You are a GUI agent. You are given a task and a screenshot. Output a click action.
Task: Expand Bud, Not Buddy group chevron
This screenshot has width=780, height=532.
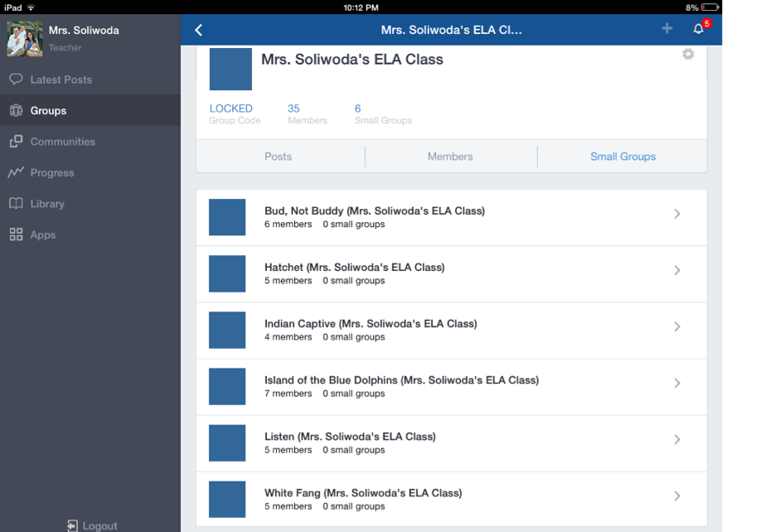676,214
